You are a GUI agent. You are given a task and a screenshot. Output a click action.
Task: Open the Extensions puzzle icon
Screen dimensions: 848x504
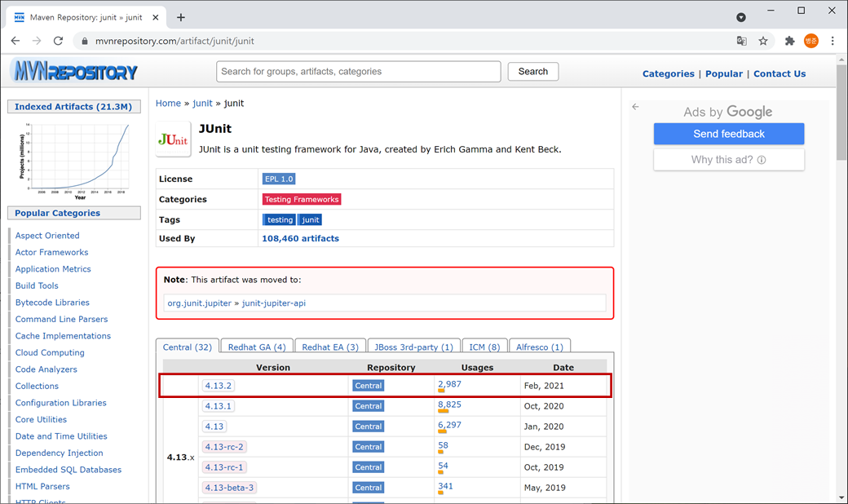pos(789,41)
